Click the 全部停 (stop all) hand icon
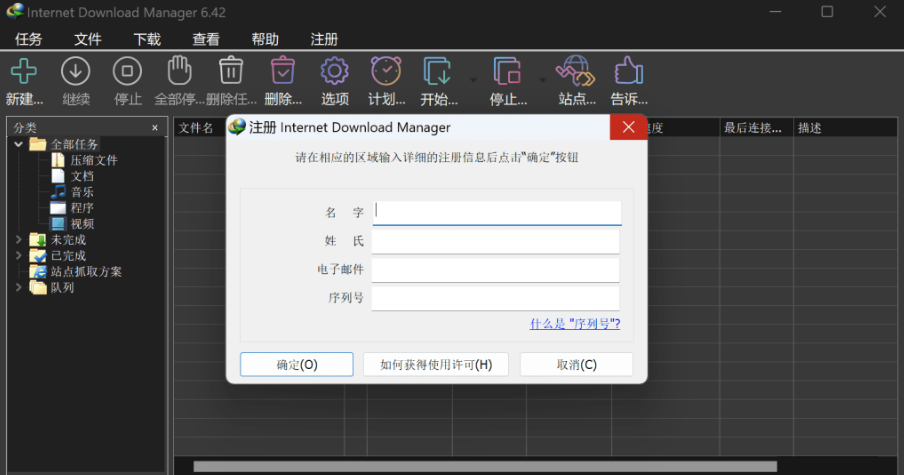This screenshot has height=475, width=904. [179, 71]
